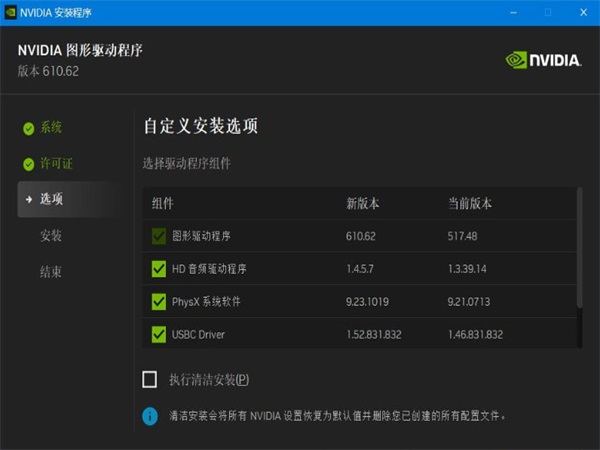Minimize the NVIDIA installer window
Image resolution: width=600 pixels, height=450 pixels.
click(514, 13)
